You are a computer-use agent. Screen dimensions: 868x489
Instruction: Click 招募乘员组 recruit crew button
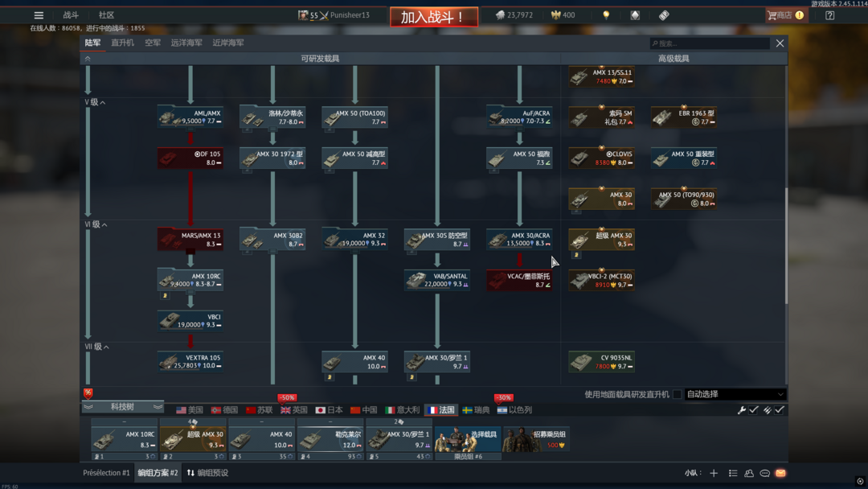coord(536,439)
